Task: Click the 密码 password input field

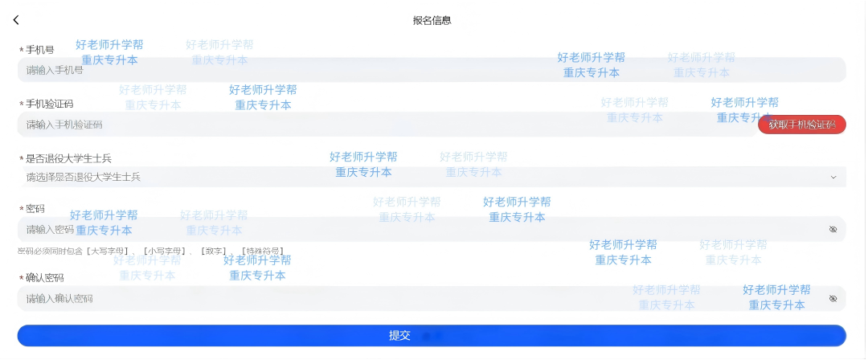Action: point(432,229)
